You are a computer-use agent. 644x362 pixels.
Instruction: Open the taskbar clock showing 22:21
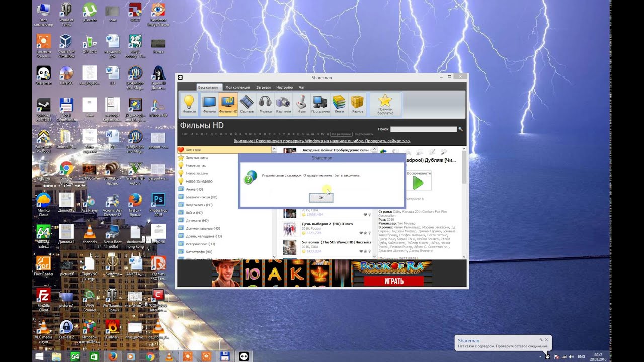pos(598,356)
